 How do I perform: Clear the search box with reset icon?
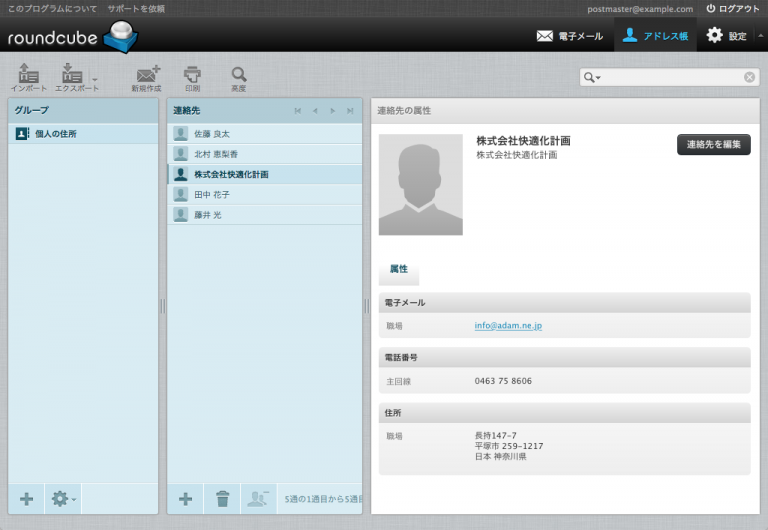pyautogui.click(x=749, y=77)
